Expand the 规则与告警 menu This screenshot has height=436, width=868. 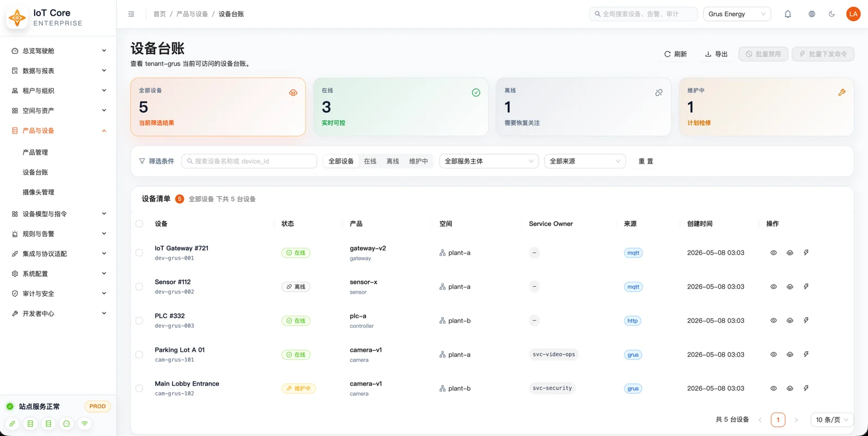59,234
